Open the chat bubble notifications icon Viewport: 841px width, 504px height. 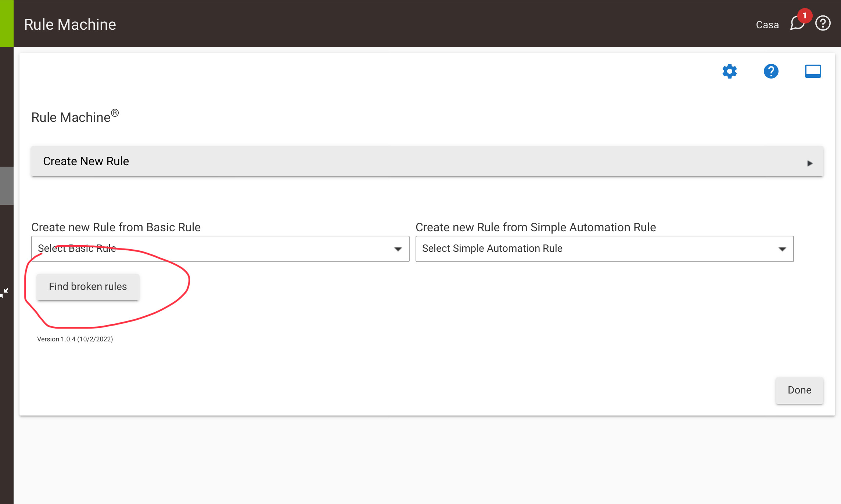(x=797, y=24)
